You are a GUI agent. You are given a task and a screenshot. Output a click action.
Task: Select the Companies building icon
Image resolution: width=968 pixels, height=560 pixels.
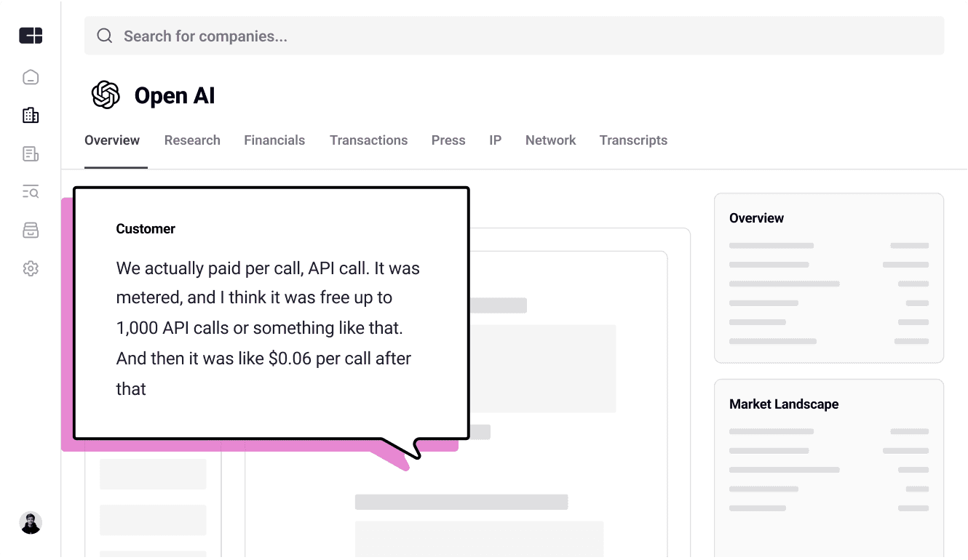click(x=31, y=115)
